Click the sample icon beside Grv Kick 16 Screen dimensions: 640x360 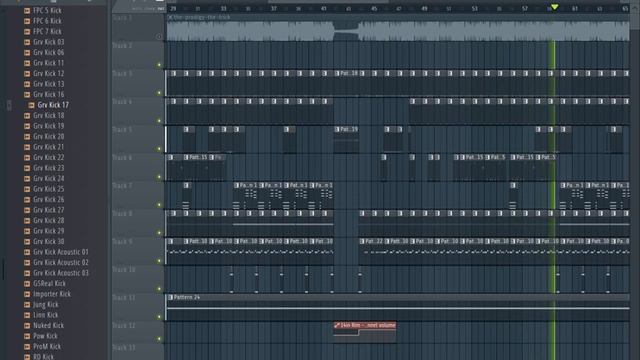27,94
